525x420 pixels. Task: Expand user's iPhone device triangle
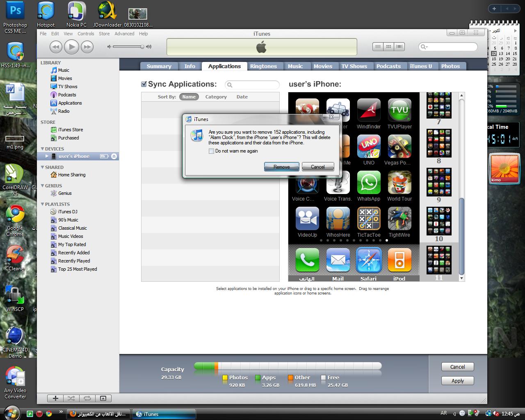[x=47, y=156]
